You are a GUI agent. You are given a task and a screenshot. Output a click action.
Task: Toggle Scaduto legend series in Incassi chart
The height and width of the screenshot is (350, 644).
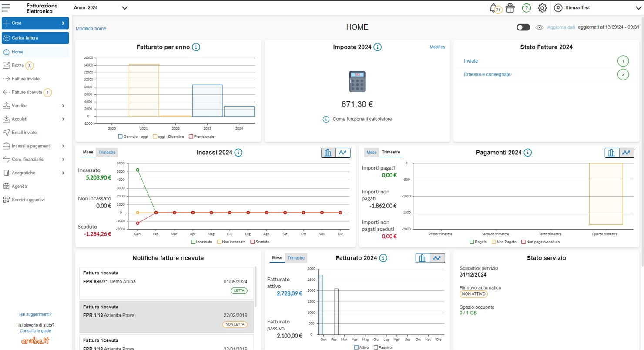(260, 242)
